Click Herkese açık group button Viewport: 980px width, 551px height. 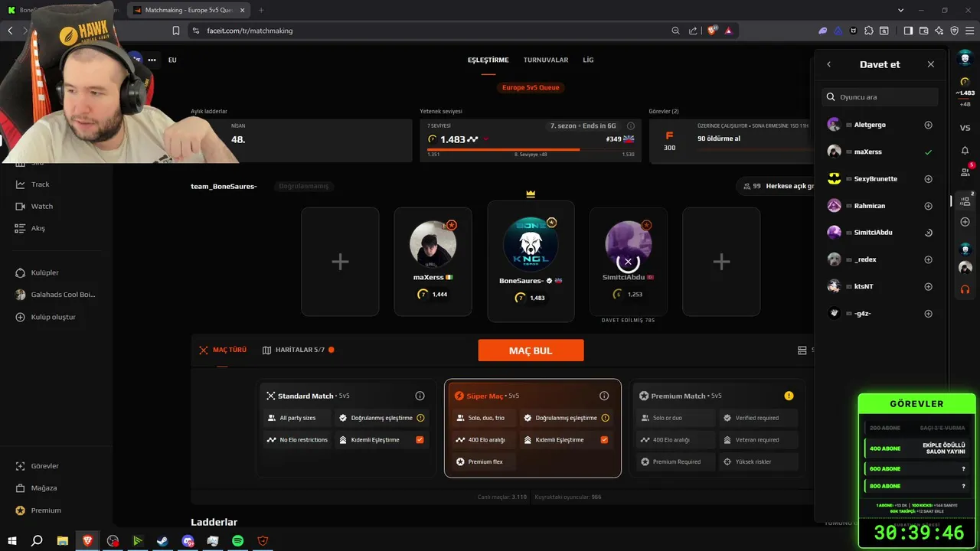point(776,186)
